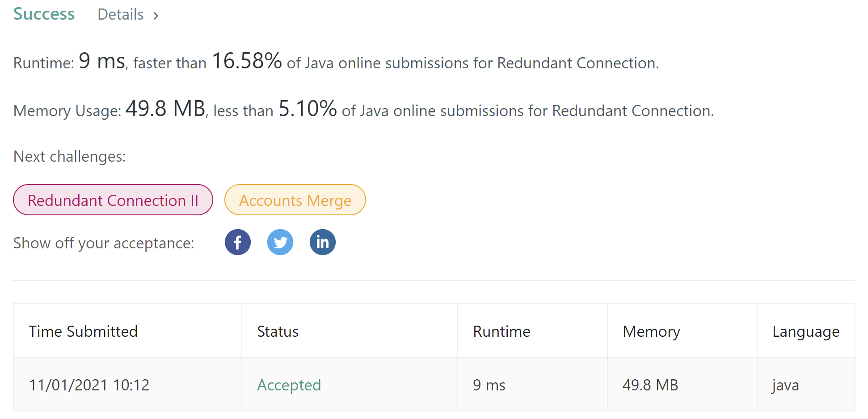Viewport: 868px width, 419px height.
Task: Click the java language cell
Action: pyautogui.click(x=785, y=385)
